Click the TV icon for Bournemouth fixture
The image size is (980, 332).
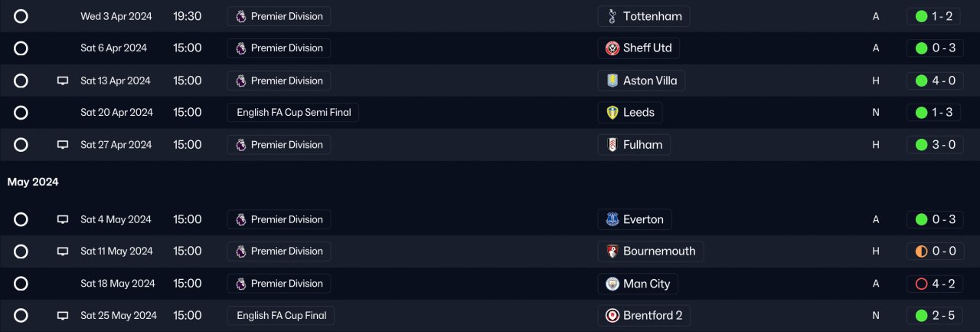63,251
